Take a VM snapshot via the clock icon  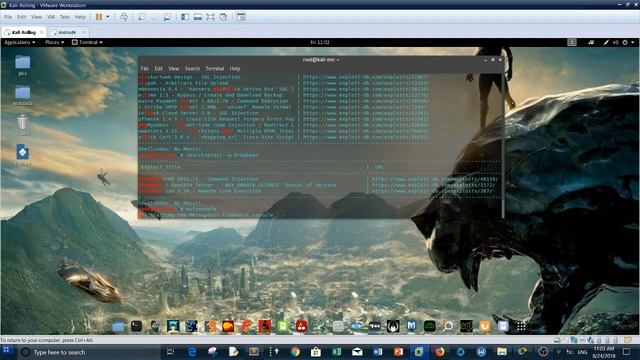point(142,17)
